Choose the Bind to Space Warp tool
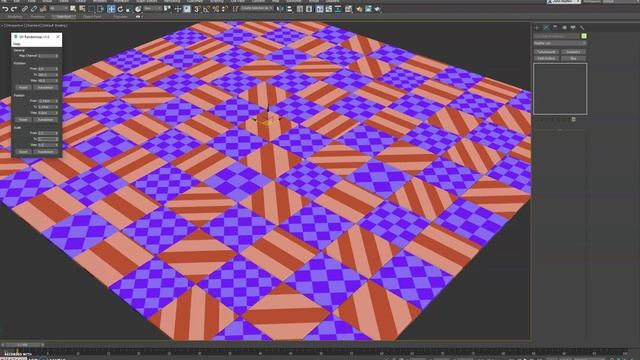The image size is (640, 360). pos(43,9)
